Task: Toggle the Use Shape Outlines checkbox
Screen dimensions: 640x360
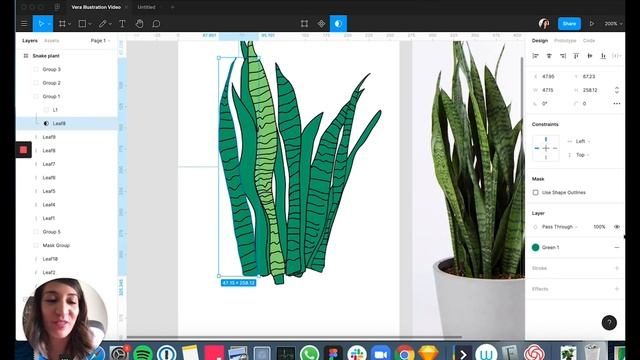Action: (536, 192)
